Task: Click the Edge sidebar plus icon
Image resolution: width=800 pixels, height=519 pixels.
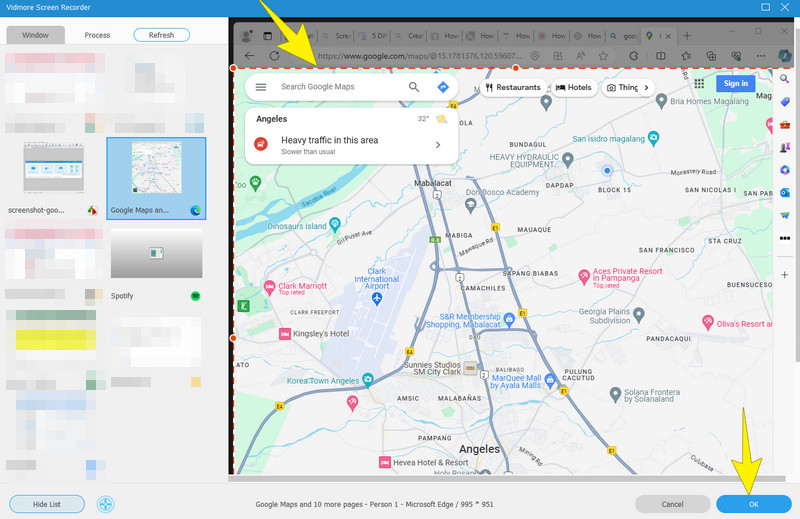Action: click(x=785, y=275)
